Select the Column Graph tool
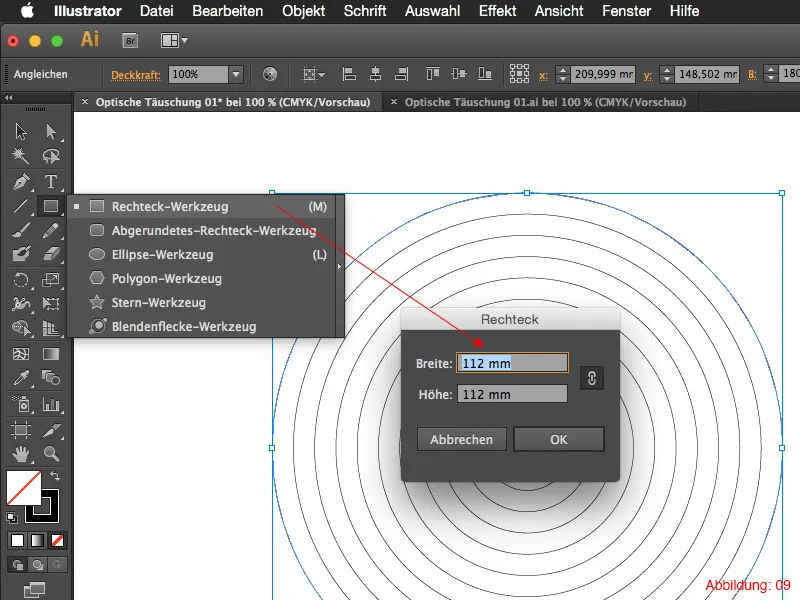 click(x=51, y=404)
